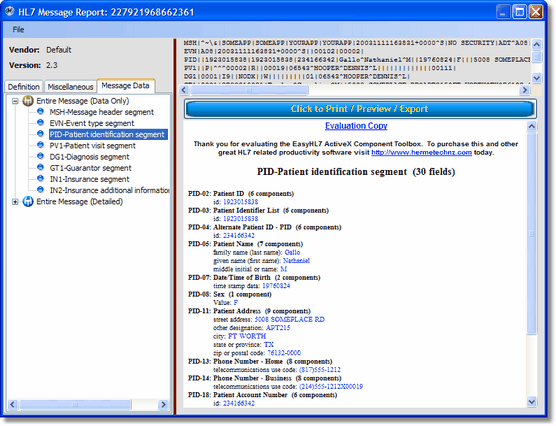Click the Print / Preview / Export button

pos(360,109)
